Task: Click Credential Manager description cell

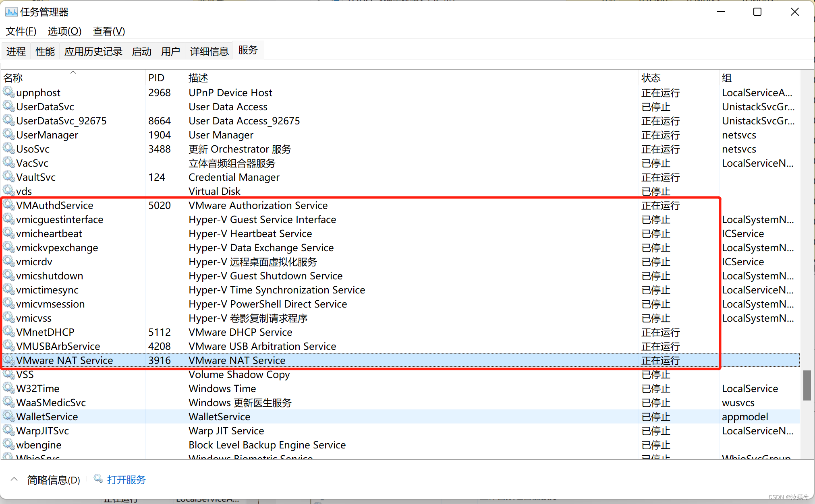Action: (x=234, y=177)
